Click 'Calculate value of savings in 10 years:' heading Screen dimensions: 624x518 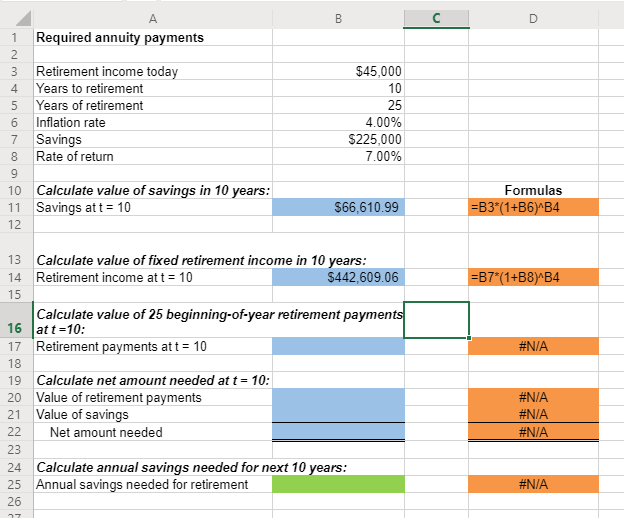[153, 191]
